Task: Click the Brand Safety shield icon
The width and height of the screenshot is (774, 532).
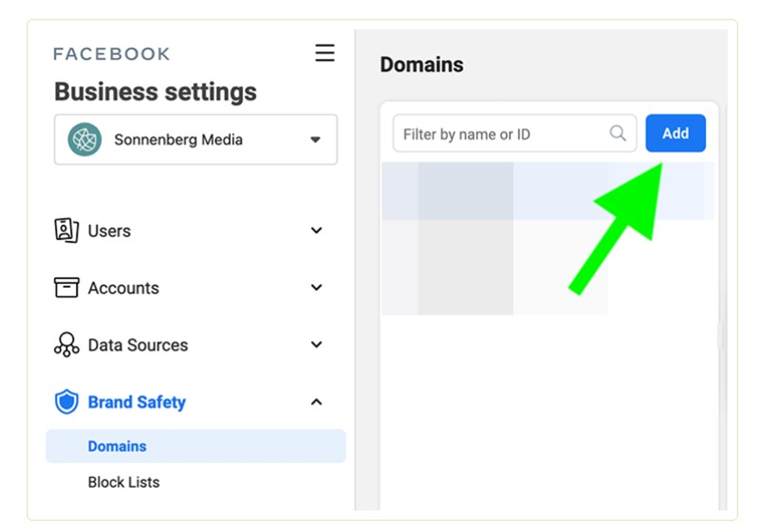Action: click(x=66, y=402)
